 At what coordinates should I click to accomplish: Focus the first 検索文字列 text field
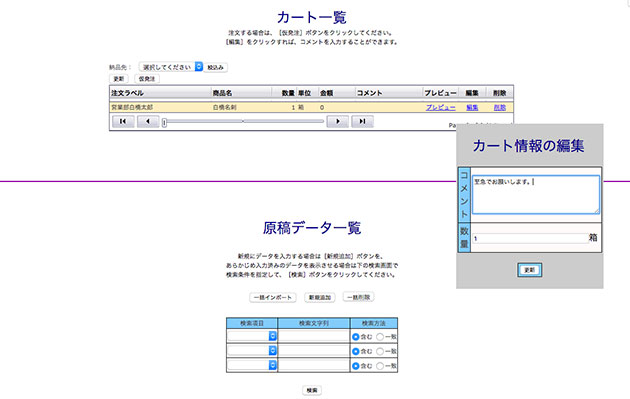coord(313,336)
